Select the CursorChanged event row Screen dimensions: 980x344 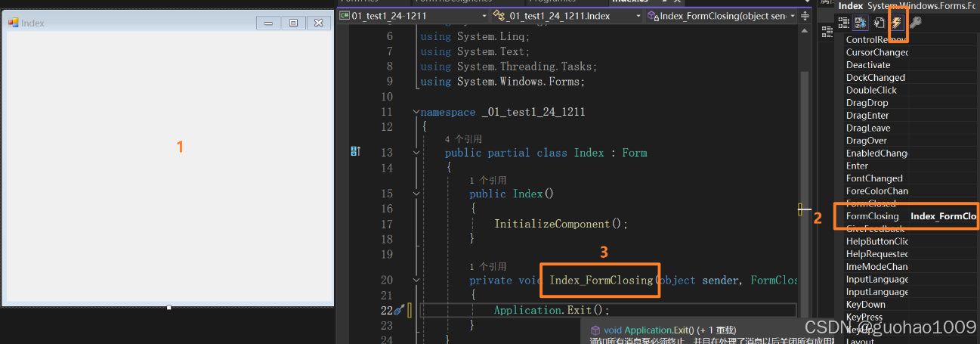click(x=910, y=52)
